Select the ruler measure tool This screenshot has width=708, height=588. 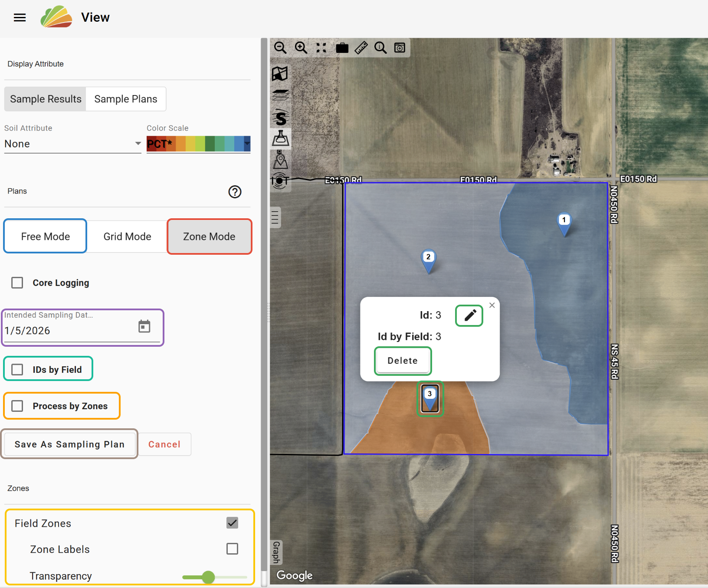tap(361, 48)
